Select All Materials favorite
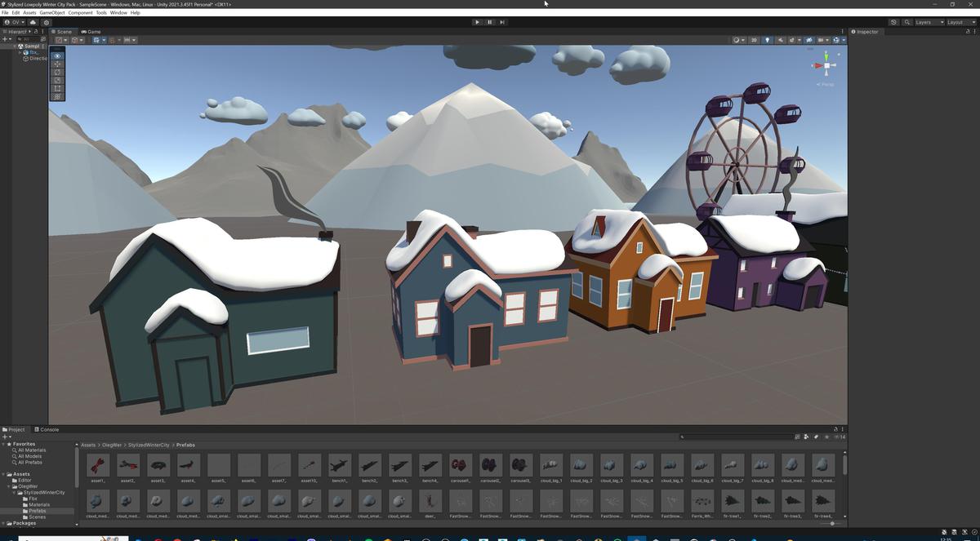This screenshot has height=541, width=980. pos(31,450)
